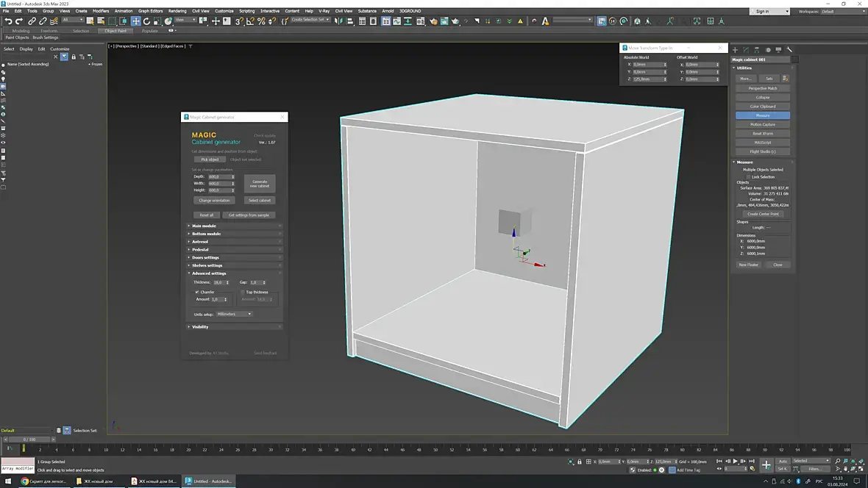Viewport: 868px width, 488px height.
Task: Select the Move transform tool
Action: pos(135,21)
